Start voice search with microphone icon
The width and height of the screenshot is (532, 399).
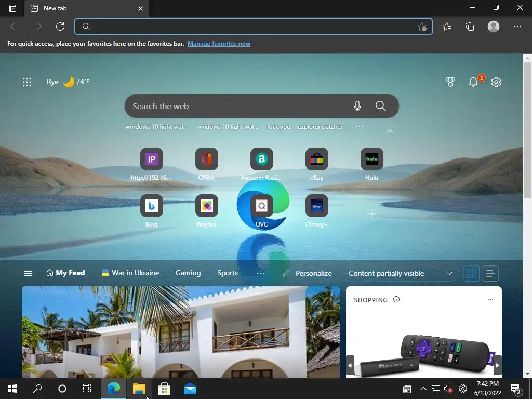[x=357, y=106]
